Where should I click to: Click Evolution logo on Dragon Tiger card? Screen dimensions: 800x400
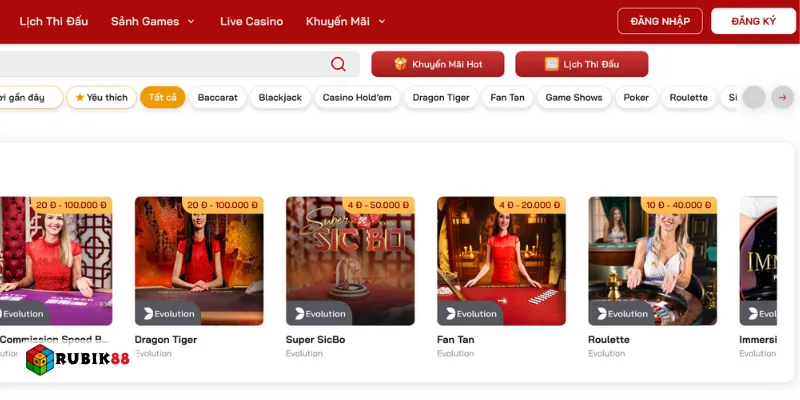(x=150, y=313)
